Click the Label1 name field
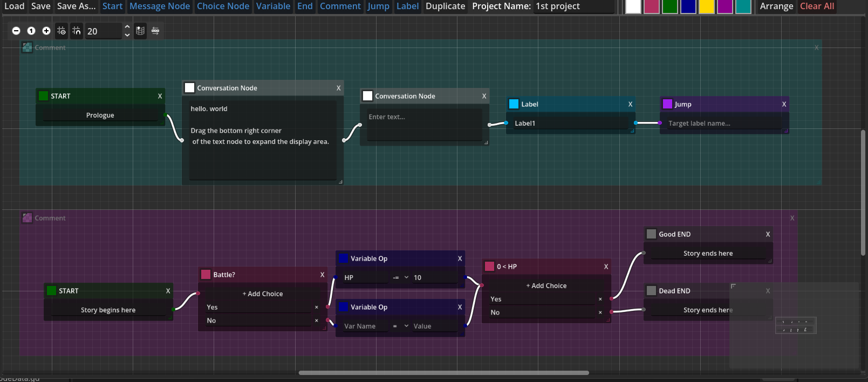Viewport: 868px width, 382px height. pyautogui.click(x=570, y=124)
